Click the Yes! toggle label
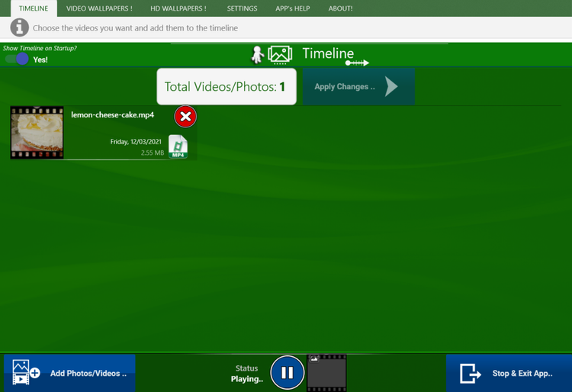 [x=40, y=59]
